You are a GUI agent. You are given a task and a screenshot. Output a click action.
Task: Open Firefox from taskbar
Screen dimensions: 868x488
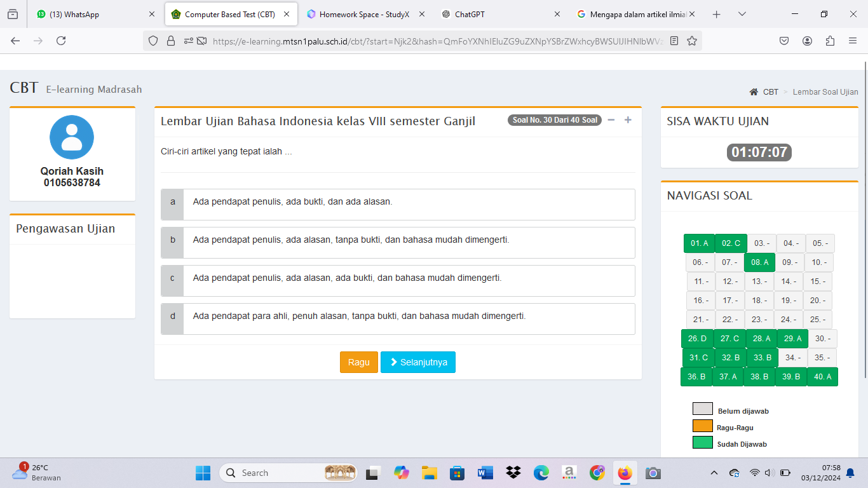tap(625, 473)
